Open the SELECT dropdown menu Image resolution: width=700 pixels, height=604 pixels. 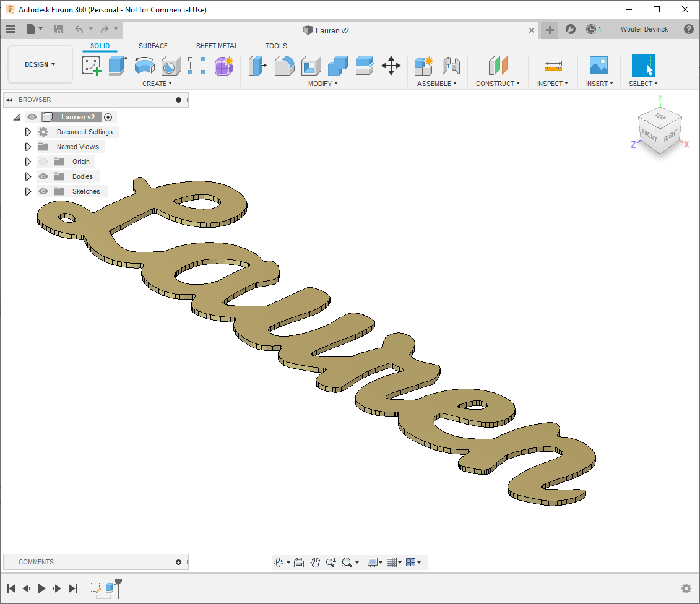(643, 84)
